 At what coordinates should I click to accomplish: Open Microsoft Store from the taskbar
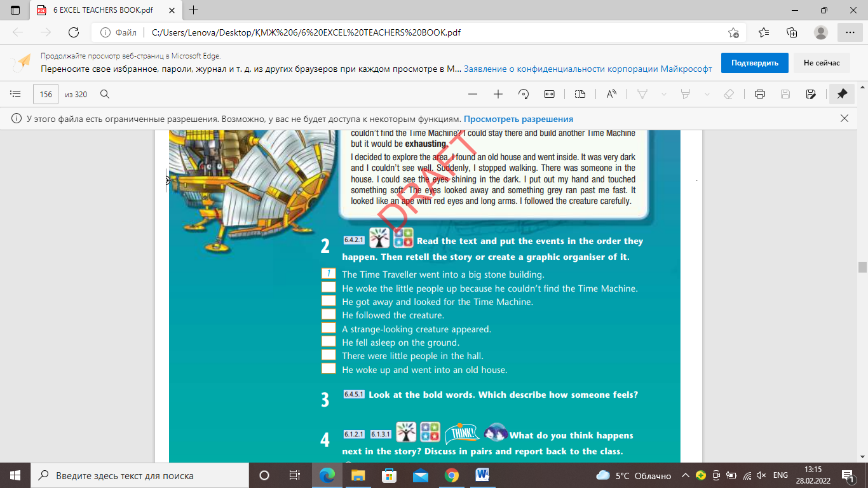click(x=389, y=475)
